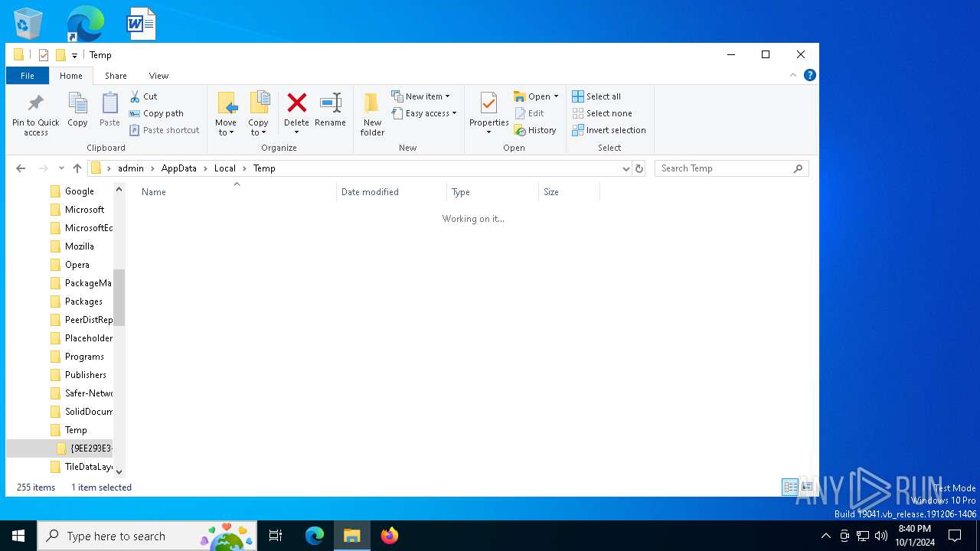Launch Firefox from the taskbar
Viewport: 980px width, 551px height.
click(x=390, y=536)
